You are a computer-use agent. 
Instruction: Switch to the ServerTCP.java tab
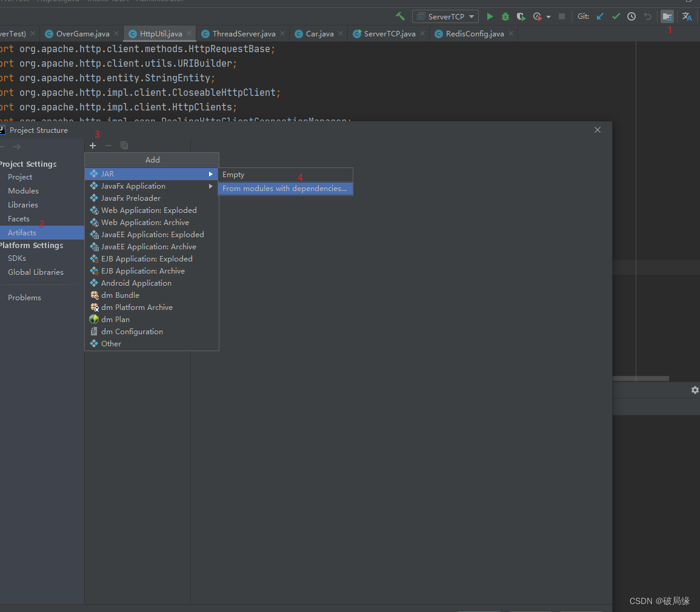tap(389, 33)
